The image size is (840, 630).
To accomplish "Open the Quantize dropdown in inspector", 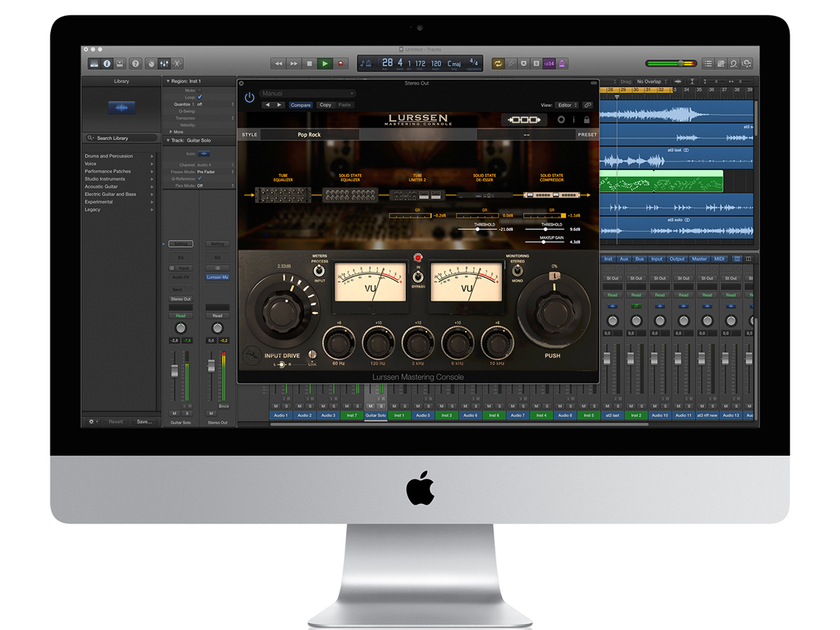I will coord(215,104).
